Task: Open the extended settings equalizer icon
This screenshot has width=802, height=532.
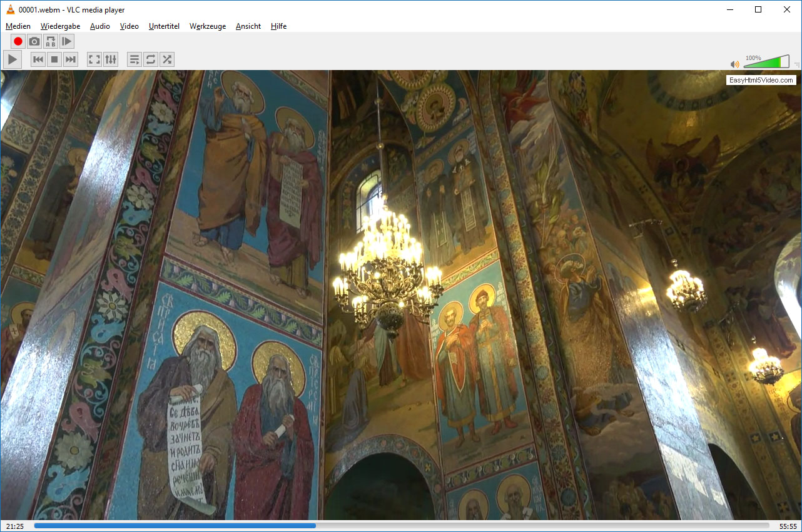Action: click(111, 59)
